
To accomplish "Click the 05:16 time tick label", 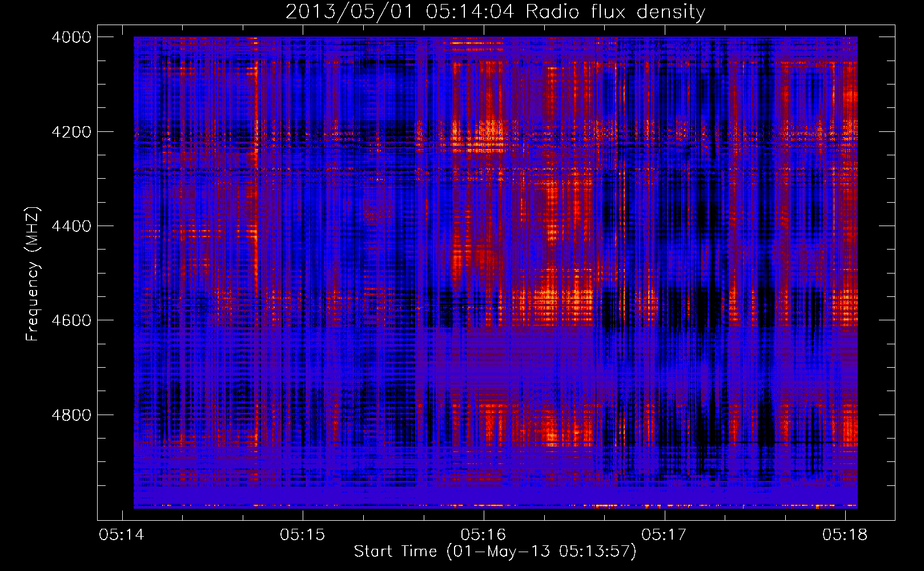I will 484,535.
